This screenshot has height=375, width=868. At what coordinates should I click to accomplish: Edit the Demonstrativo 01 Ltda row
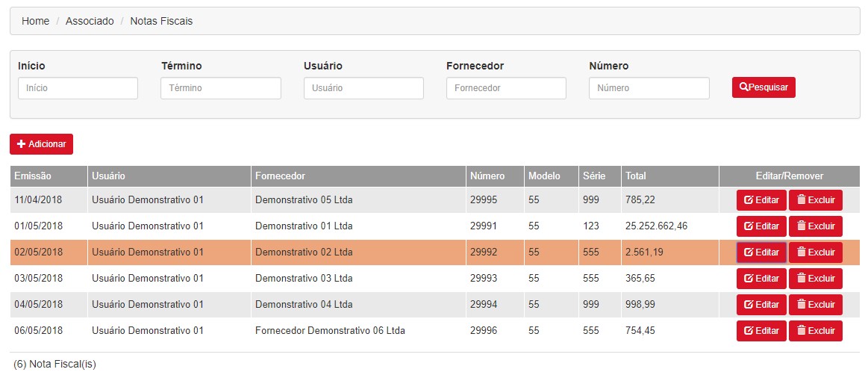point(761,226)
